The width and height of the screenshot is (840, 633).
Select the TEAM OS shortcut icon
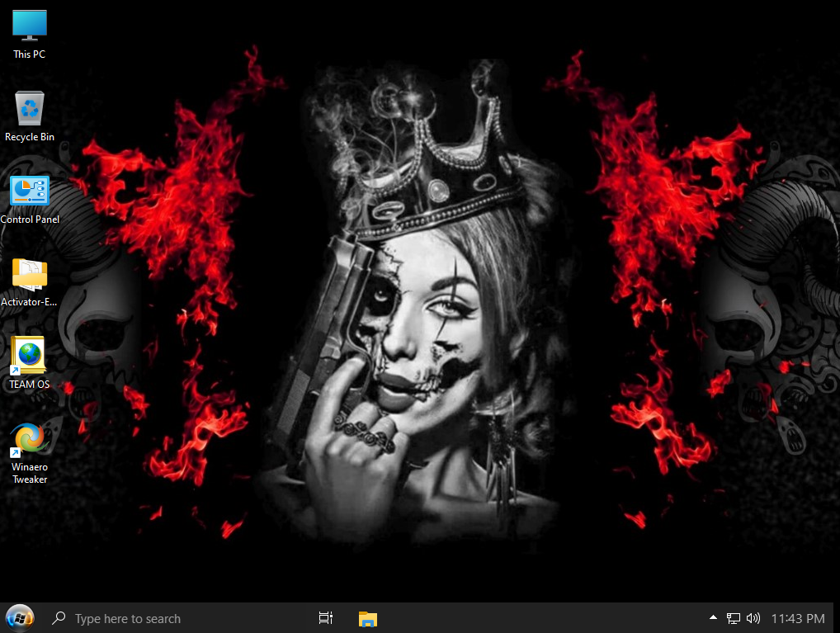30,363
